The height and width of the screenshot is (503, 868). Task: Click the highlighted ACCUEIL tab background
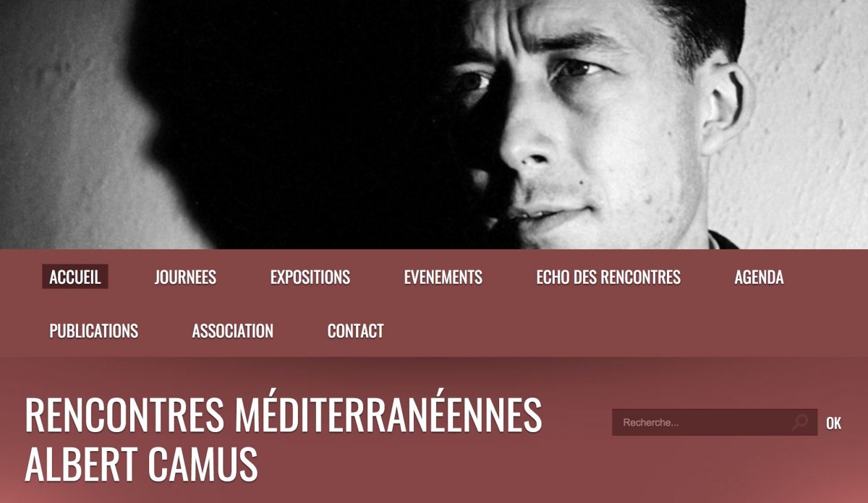(75, 277)
